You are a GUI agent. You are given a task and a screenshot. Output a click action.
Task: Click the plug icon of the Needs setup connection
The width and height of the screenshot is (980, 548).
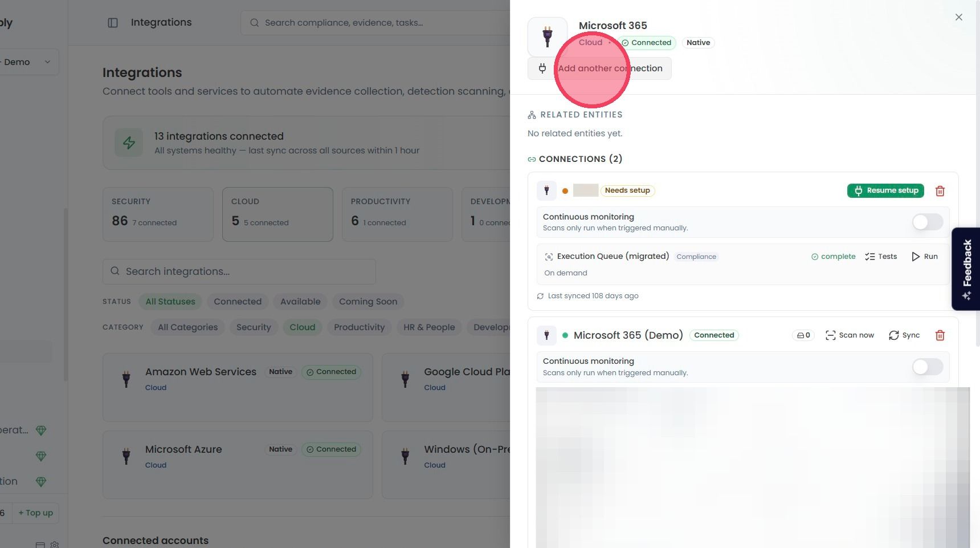[x=546, y=190]
